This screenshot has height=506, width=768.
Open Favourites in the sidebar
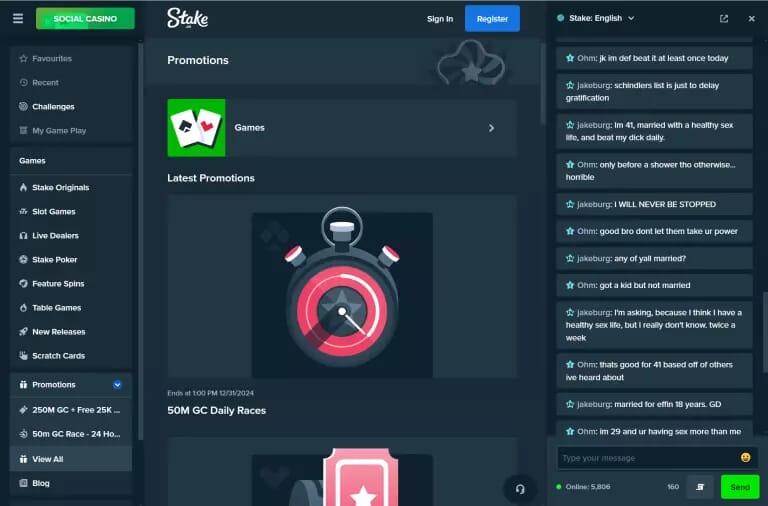(x=71, y=58)
